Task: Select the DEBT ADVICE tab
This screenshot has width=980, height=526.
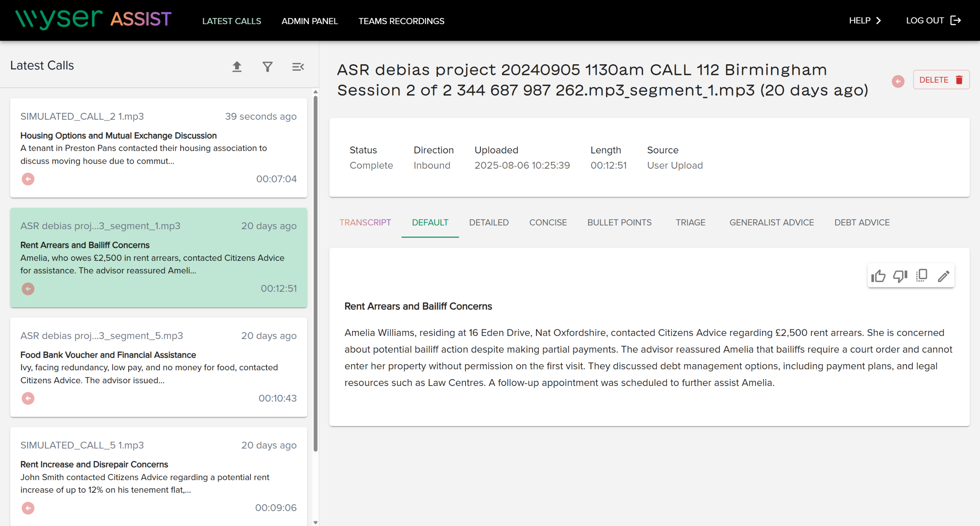Action: tap(862, 223)
